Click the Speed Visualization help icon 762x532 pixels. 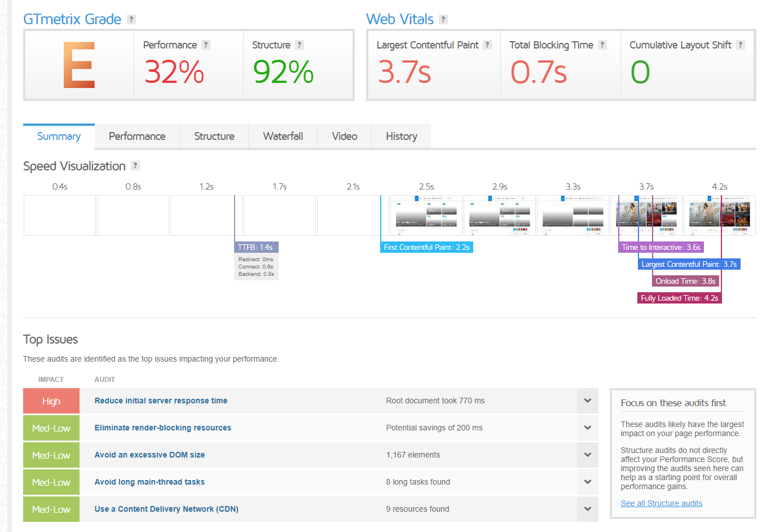pyautogui.click(x=135, y=165)
